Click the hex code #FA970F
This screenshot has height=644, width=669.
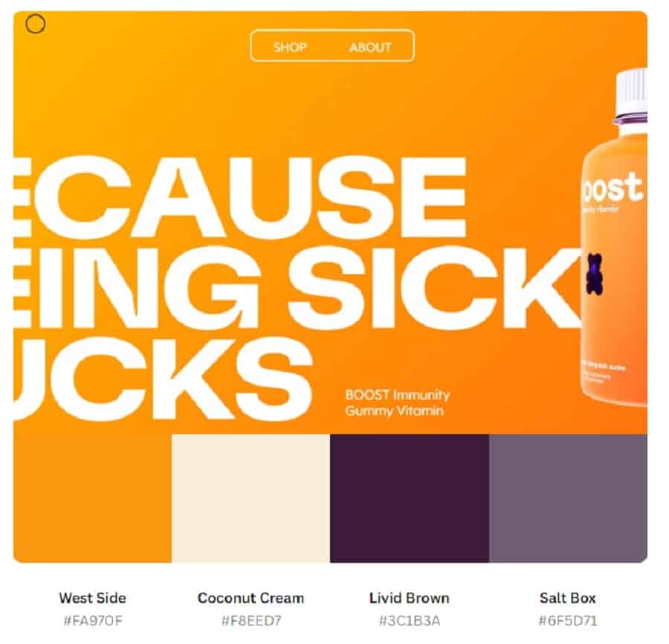tap(93, 620)
